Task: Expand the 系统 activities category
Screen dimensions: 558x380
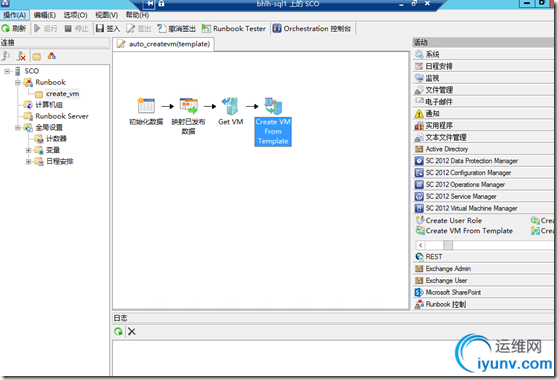Action: [x=483, y=54]
